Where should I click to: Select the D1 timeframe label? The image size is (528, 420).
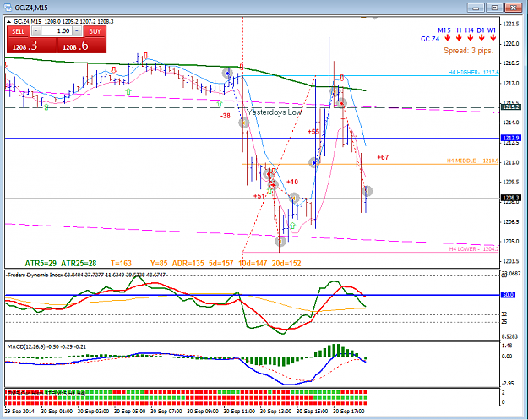[481, 30]
